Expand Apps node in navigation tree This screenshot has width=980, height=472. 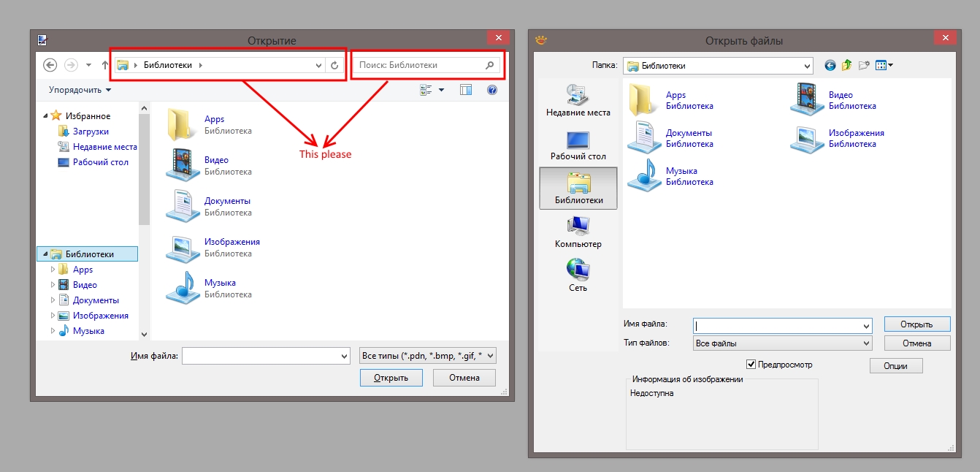[53, 270]
